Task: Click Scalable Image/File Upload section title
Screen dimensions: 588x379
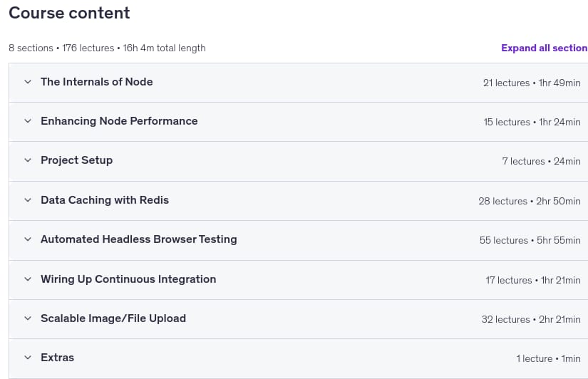Action: pyautogui.click(x=113, y=318)
